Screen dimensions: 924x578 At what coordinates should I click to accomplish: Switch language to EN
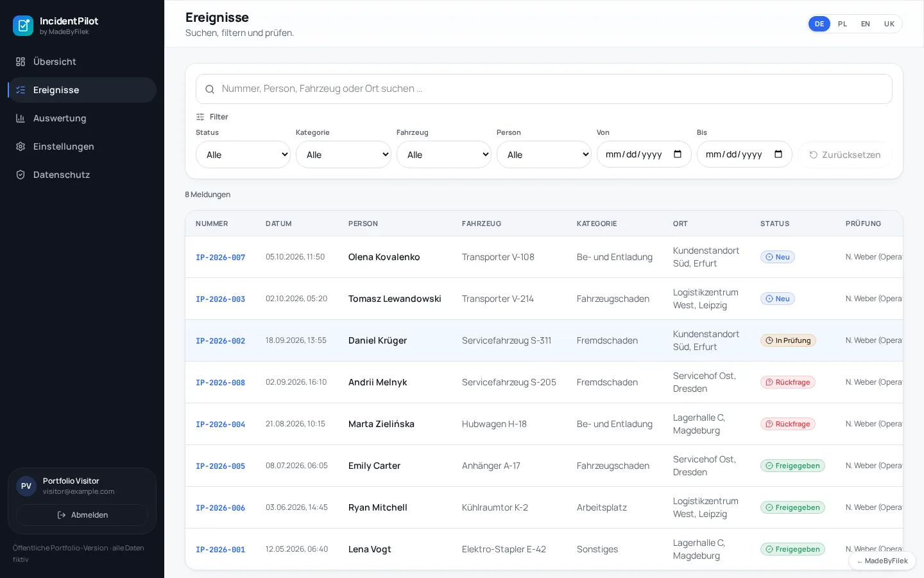pyautogui.click(x=866, y=24)
